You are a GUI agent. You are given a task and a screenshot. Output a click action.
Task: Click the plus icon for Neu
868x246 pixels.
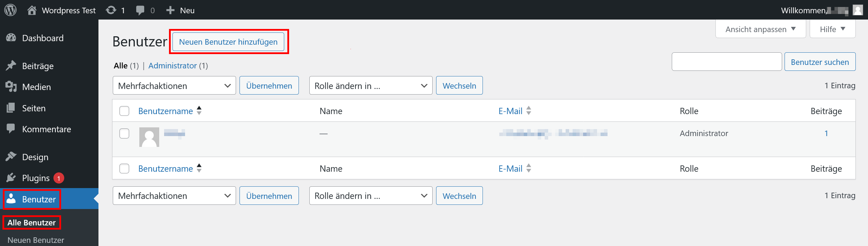(170, 10)
